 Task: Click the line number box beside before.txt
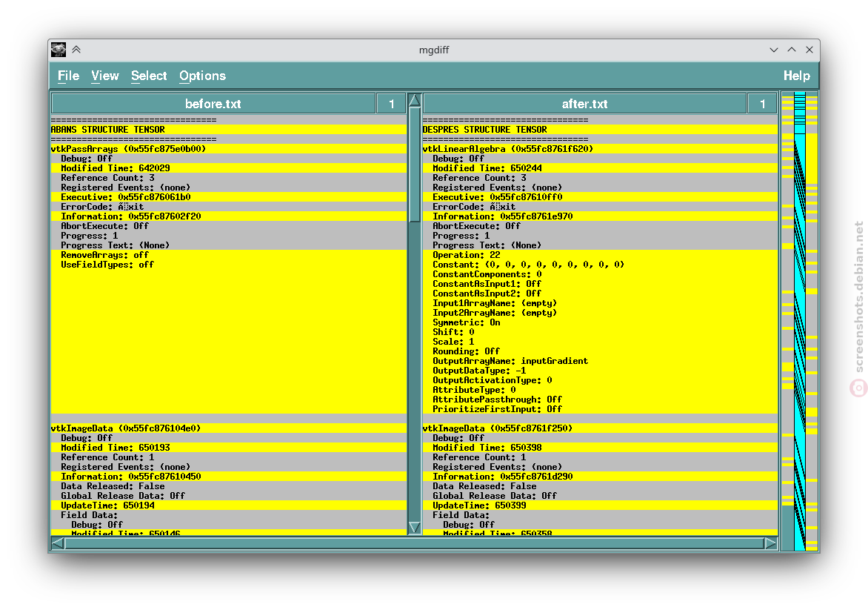(391, 104)
